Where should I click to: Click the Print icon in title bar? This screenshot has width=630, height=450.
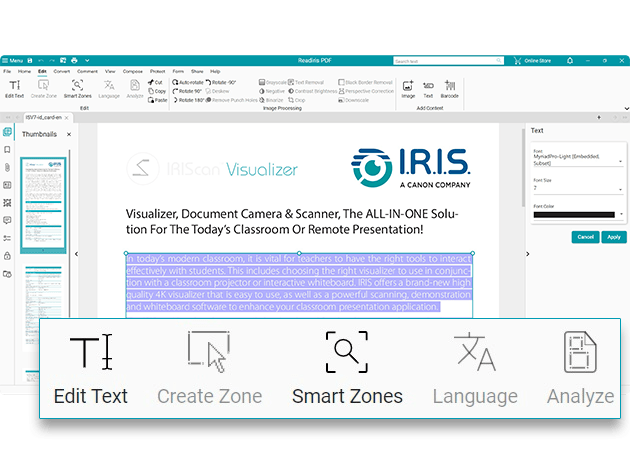click(x=74, y=61)
